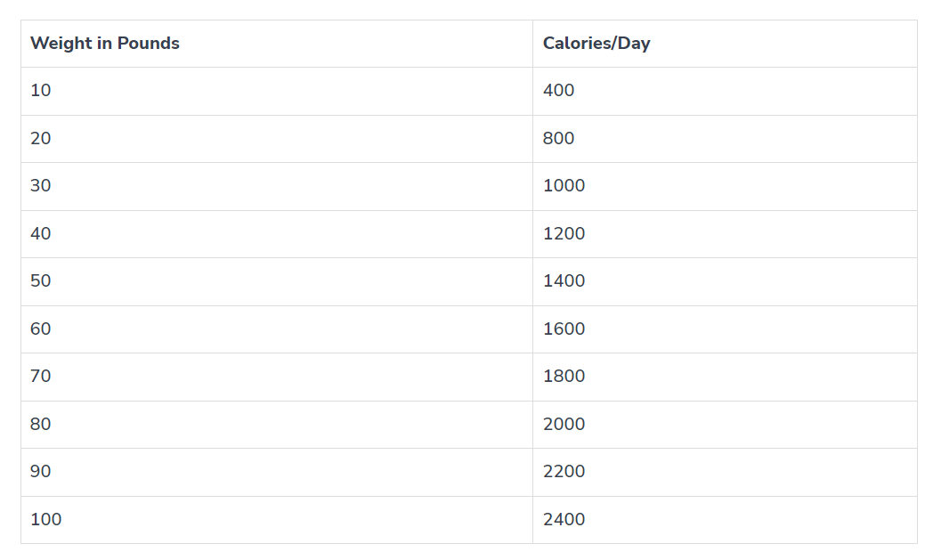Select the 40 pounds weight cell
This screenshot has width=933, height=560.
pos(41,234)
